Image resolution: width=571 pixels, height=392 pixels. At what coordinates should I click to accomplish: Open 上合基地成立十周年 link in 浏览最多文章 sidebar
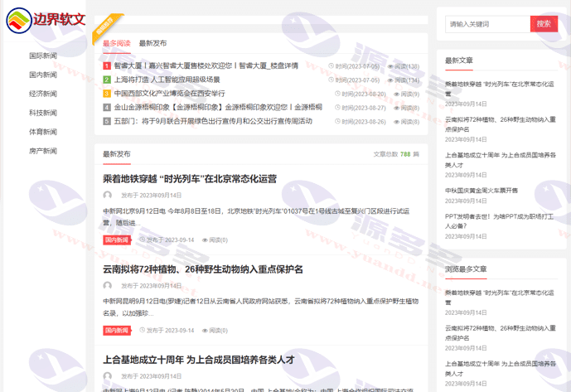[501, 368]
